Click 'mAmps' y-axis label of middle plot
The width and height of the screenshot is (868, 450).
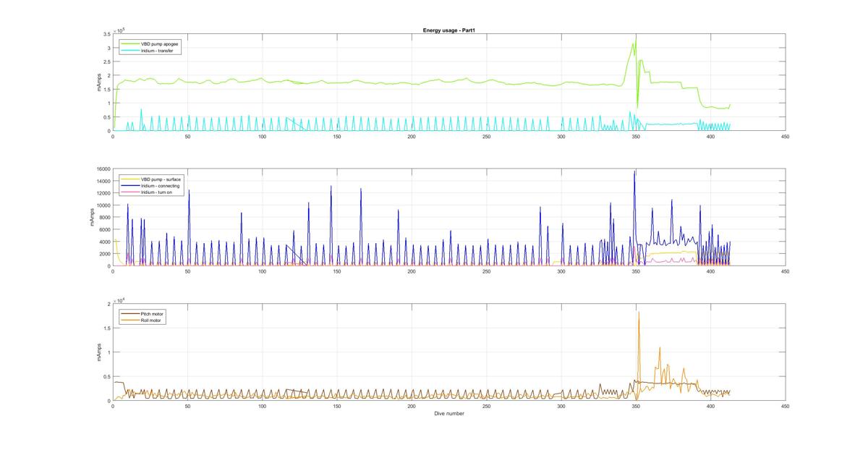click(93, 218)
